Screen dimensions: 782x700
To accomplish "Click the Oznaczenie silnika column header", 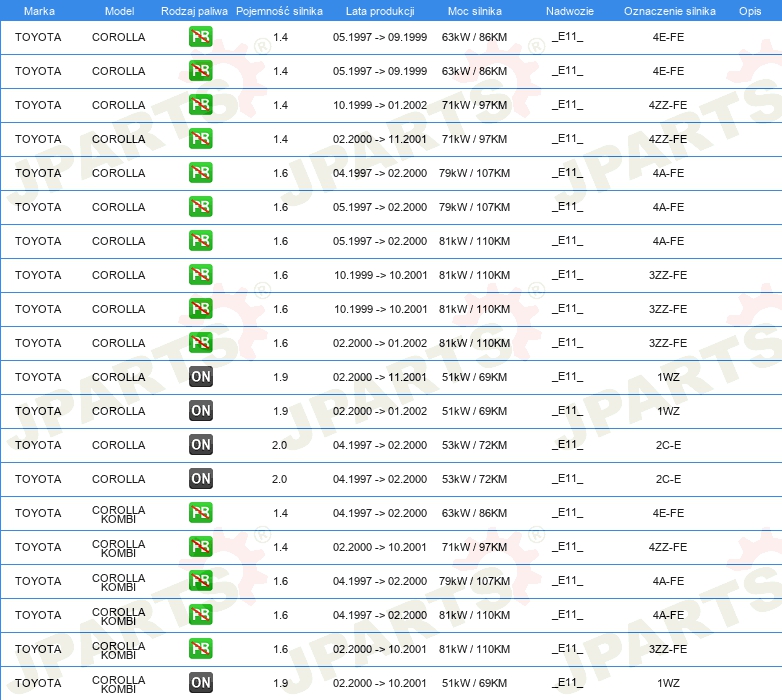I will [x=669, y=11].
